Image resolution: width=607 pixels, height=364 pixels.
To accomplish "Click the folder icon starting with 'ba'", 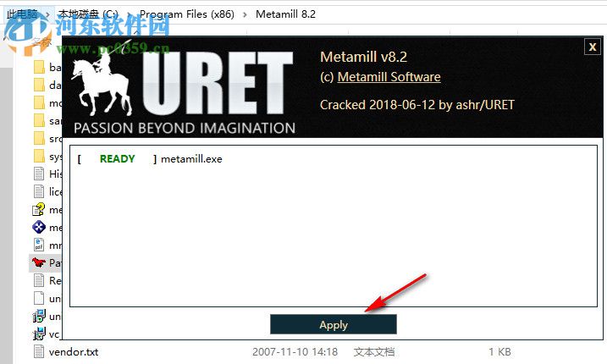I will click(x=39, y=67).
